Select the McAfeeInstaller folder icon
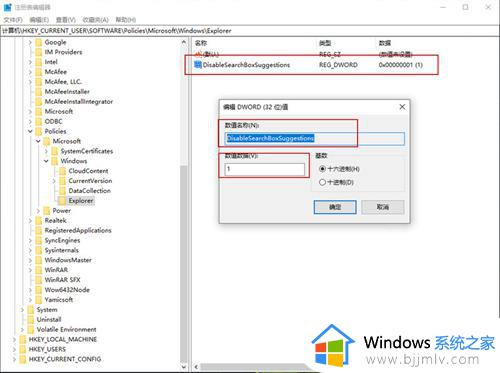This screenshot has height=373, width=500. pyautogui.click(x=39, y=92)
